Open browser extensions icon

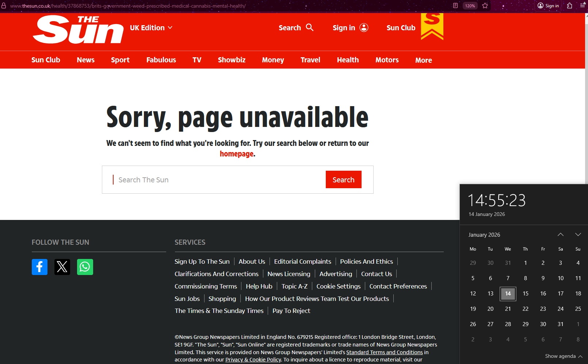[569, 5]
